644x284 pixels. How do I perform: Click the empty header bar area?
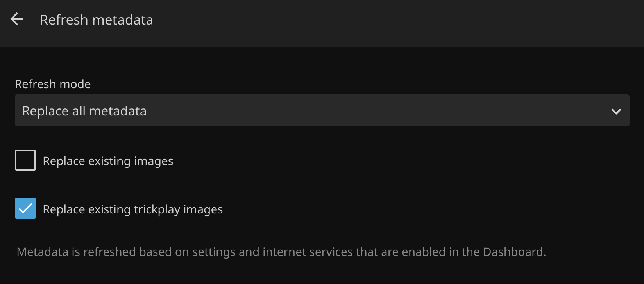pyautogui.click(x=391, y=21)
